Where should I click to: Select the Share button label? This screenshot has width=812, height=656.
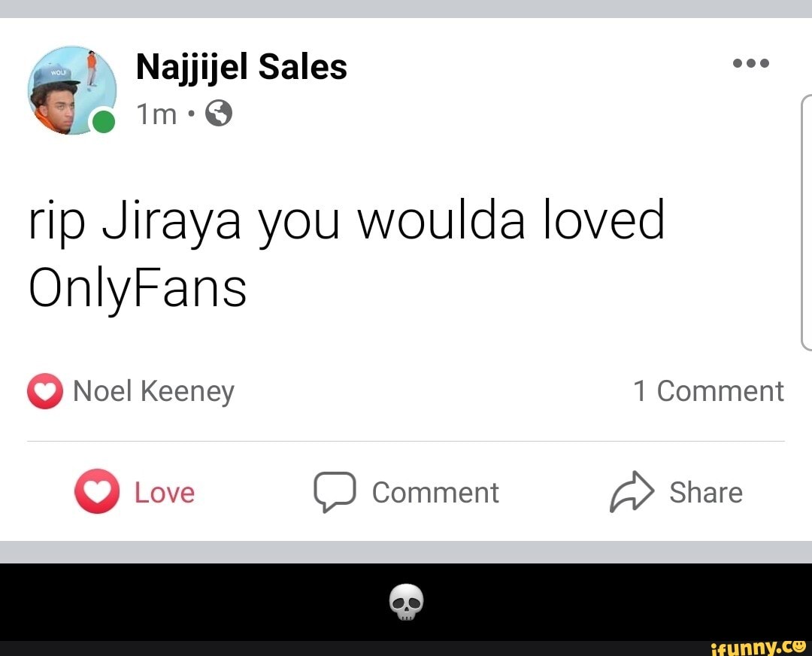(x=706, y=492)
